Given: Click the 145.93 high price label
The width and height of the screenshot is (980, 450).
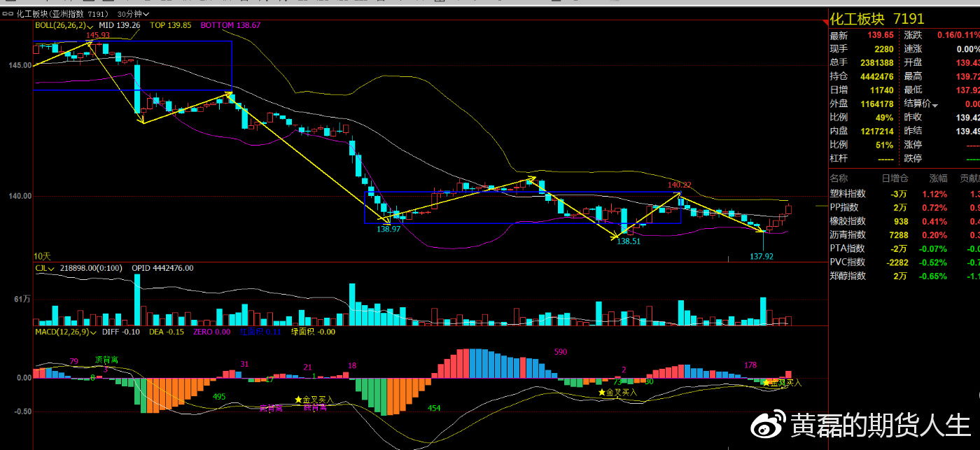Looking at the screenshot, I should 98,35.
